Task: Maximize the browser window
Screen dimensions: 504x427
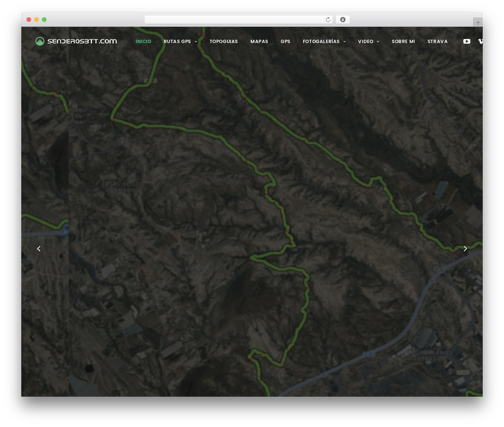Action: [x=44, y=20]
